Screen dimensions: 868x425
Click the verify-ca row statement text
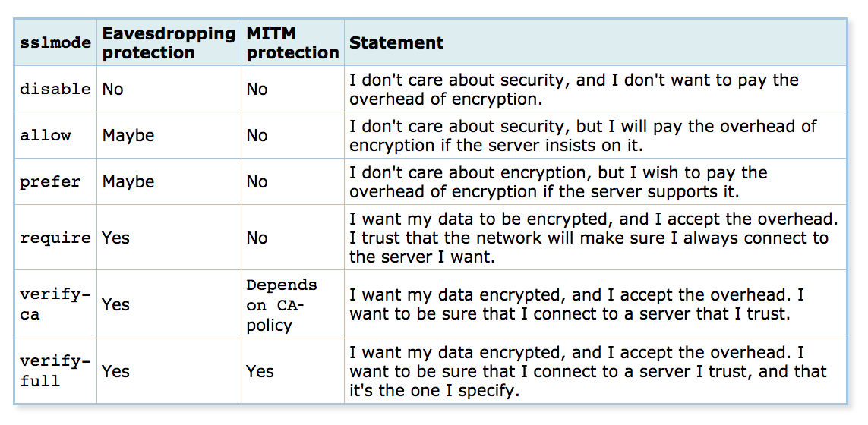[576, 304]
